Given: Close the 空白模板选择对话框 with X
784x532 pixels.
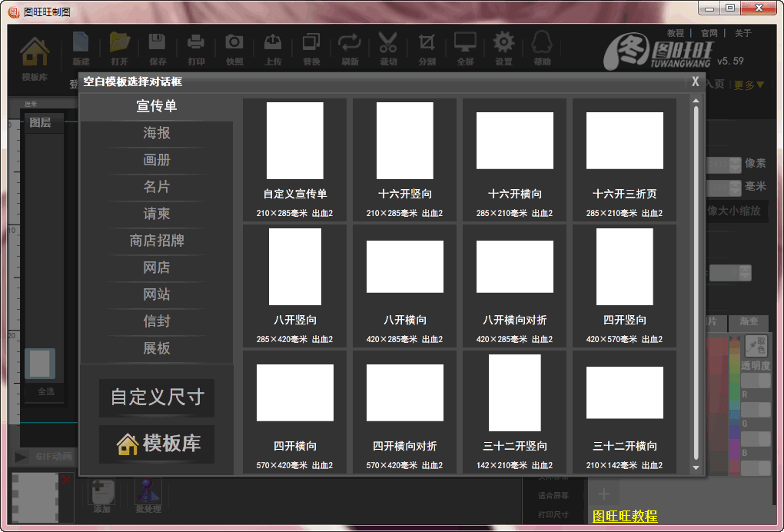Looking at the screenshot, I should pyautogui.click(x=695, y=81).
